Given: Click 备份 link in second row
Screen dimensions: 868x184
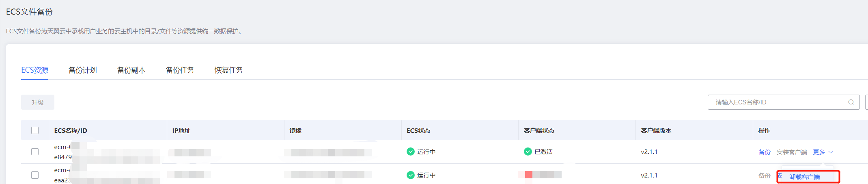Looking at the screenshot, I should tap(765, 175).
